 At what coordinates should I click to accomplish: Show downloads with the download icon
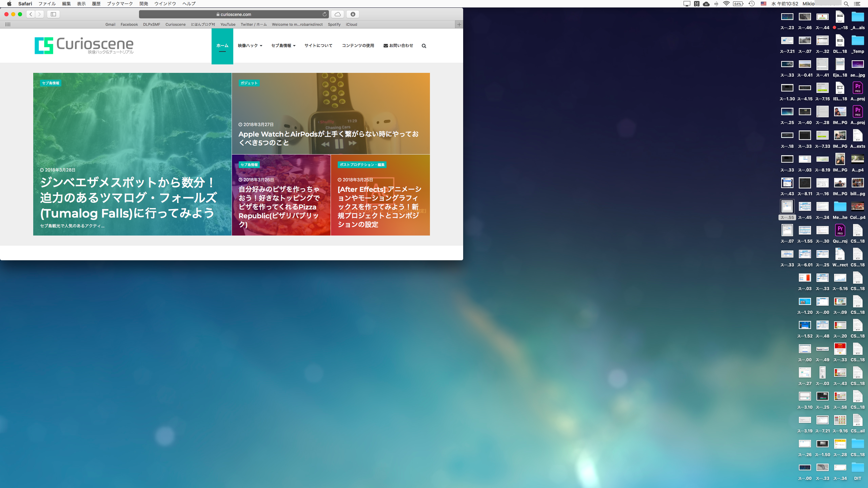point(353,14)
